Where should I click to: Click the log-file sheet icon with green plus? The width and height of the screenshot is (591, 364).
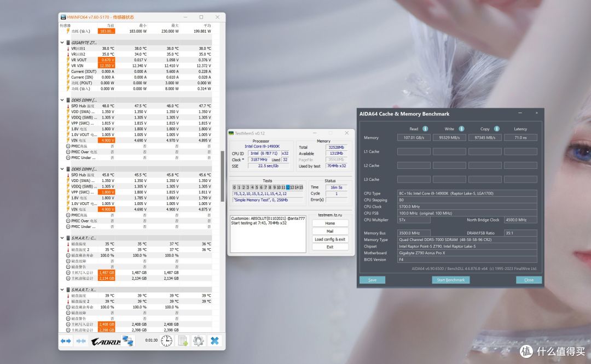click(183, 340)
